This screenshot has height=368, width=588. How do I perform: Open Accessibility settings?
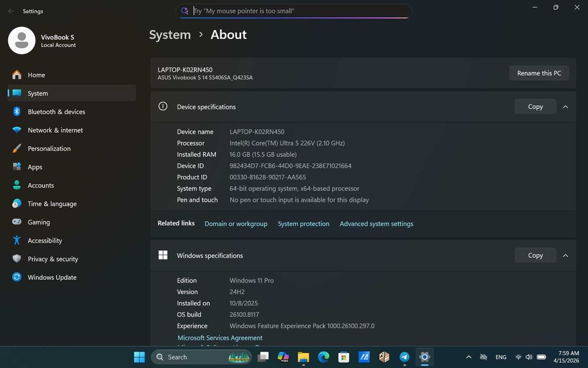tap(72, 240)
